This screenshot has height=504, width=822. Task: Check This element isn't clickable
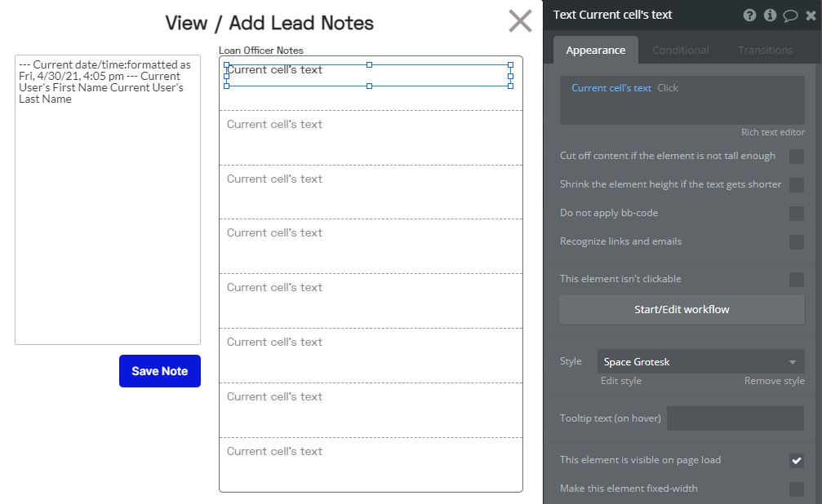coord(797,279)
